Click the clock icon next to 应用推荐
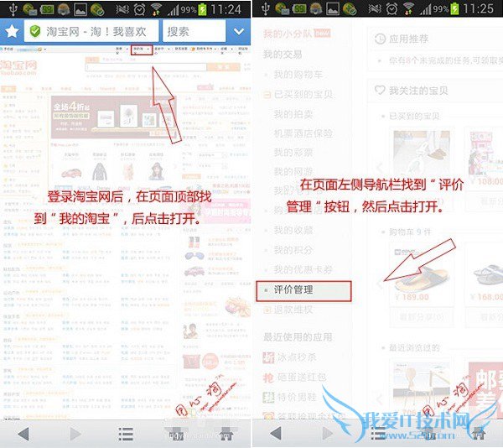 pyautogui.click(x=380, y=39)
